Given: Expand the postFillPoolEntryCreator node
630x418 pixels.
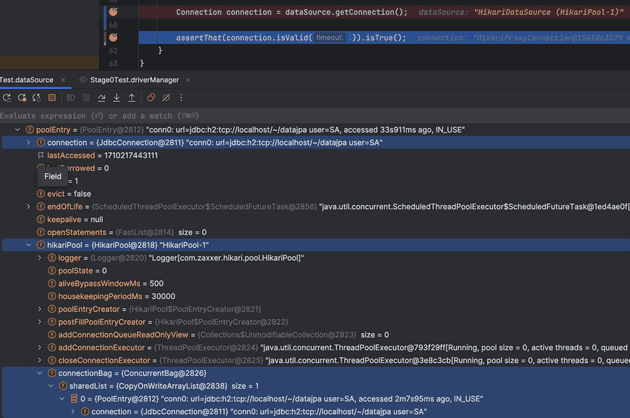Looking at the screenshot, I should tap(39, 322).
